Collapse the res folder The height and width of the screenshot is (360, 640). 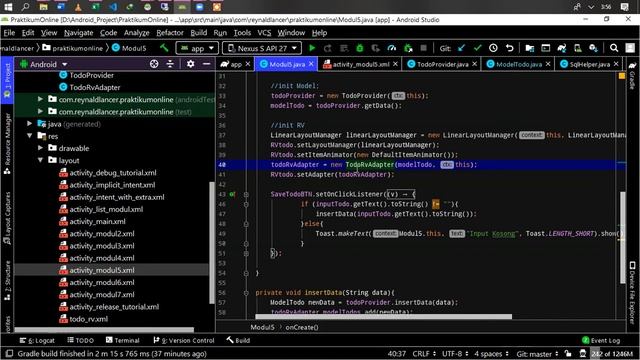pyautogui.click(x=30, y=136)
